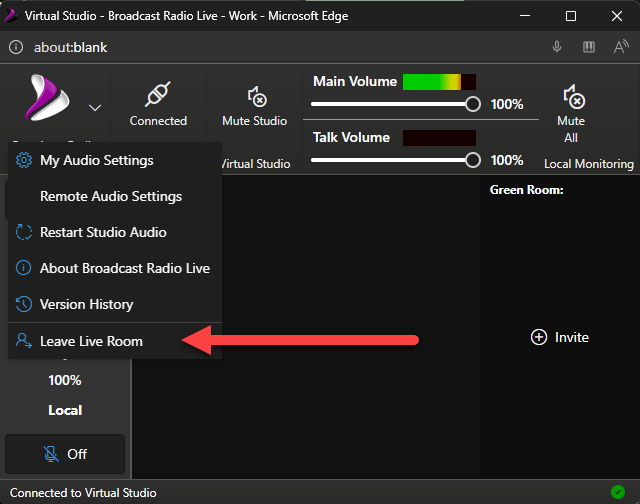Click the muted microphone icon

51,454
